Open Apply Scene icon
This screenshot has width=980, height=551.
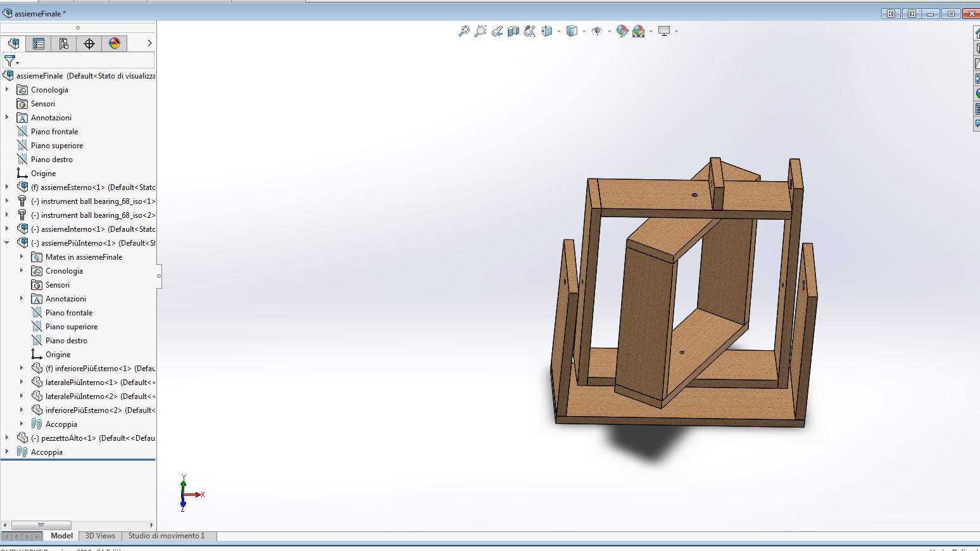tap(638, 31)
